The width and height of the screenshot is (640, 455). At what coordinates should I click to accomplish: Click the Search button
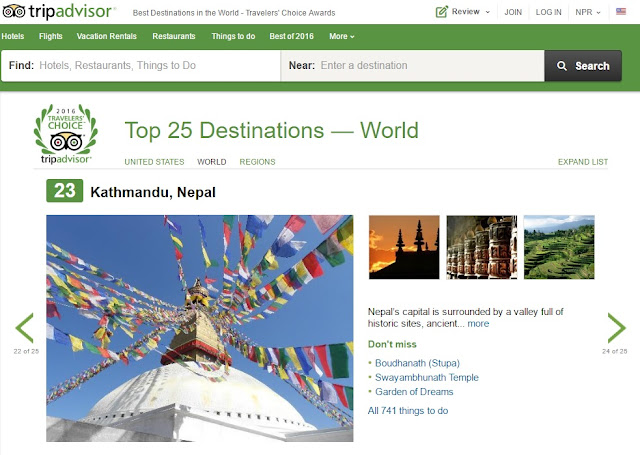(x=583, y=66)
